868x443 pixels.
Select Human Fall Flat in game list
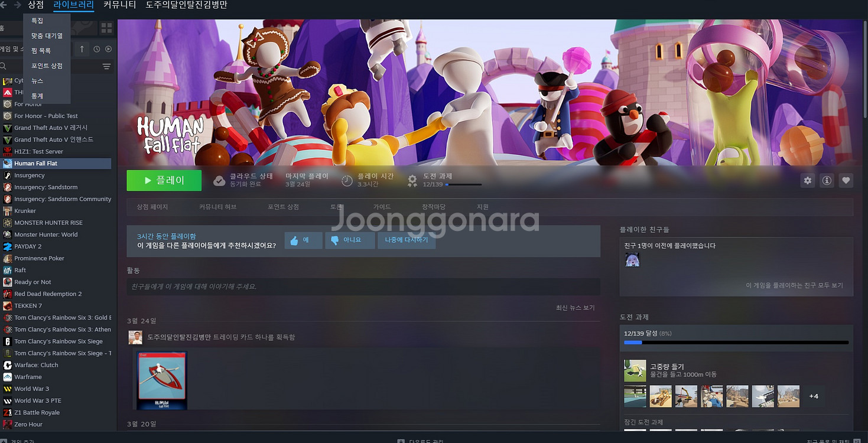click(x=56, y=164)
